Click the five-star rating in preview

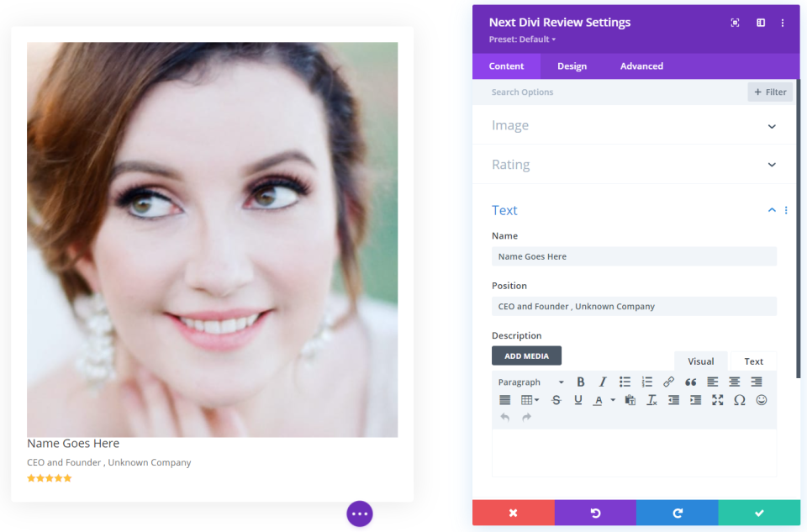(x=50, y=478)
